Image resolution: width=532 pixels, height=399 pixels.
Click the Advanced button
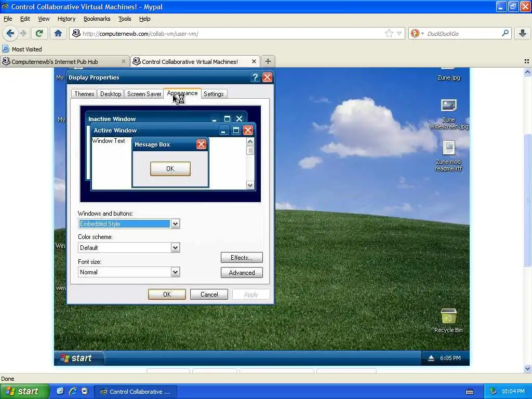pos(242,273)
